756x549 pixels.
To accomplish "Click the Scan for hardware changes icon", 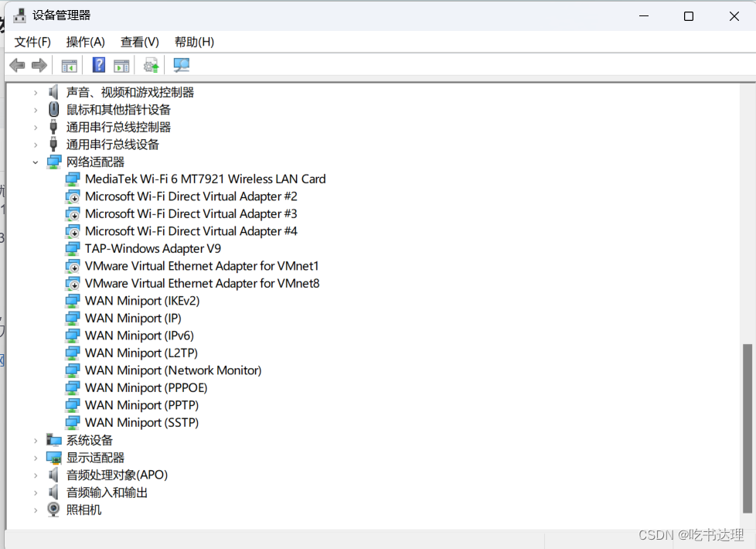I will (x=182, y=65).
